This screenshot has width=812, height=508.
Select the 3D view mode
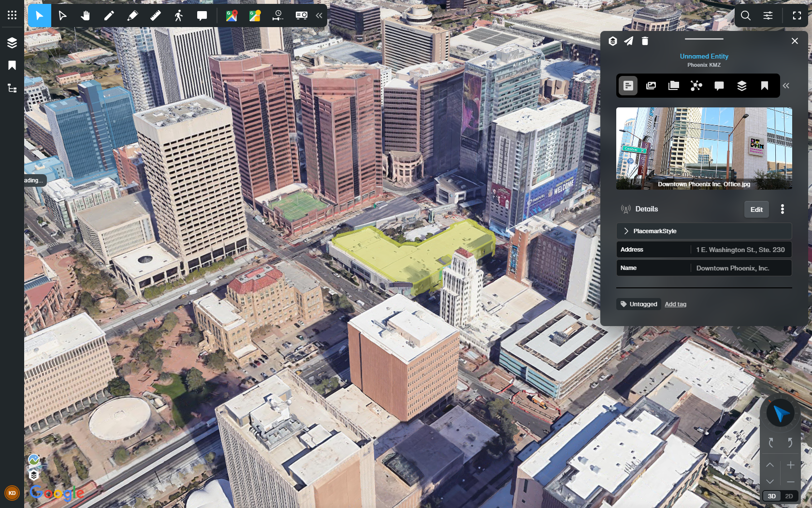click(x=772, y=496)
